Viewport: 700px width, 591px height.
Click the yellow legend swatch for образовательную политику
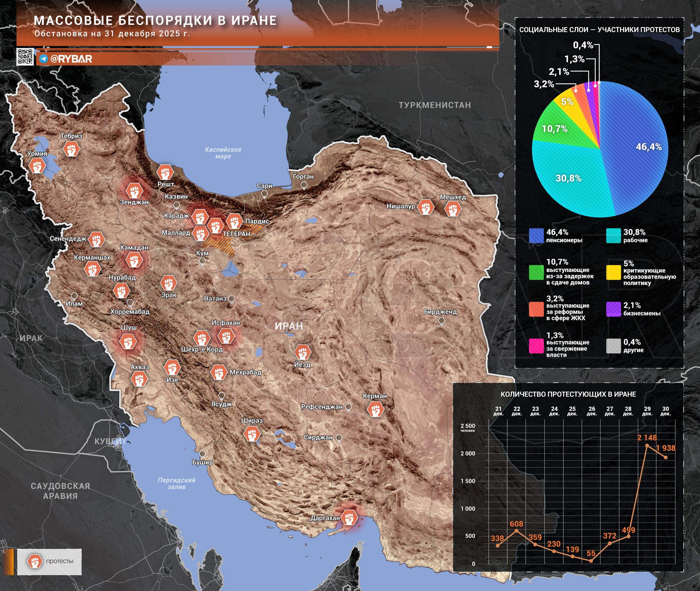click(x=613, y=273)
